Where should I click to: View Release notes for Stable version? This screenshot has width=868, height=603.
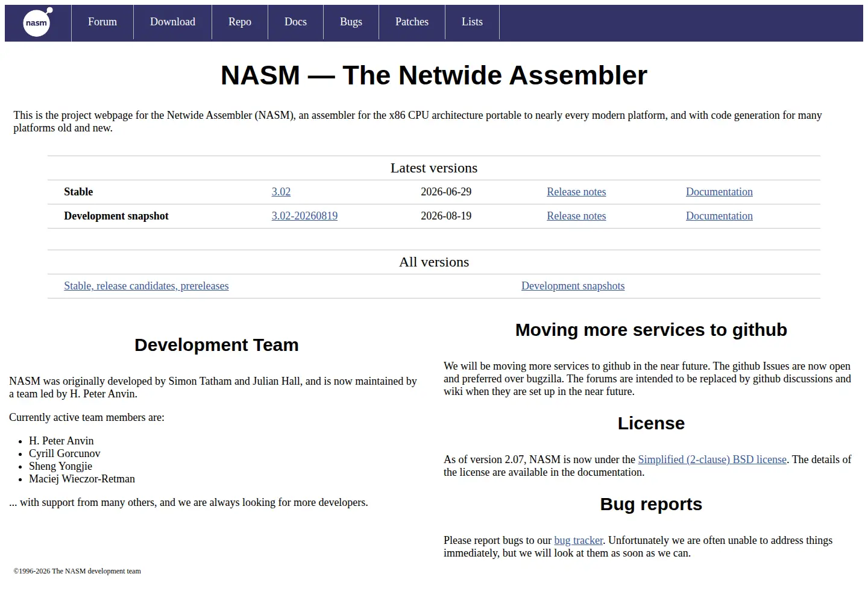click(x=576, y=192)
